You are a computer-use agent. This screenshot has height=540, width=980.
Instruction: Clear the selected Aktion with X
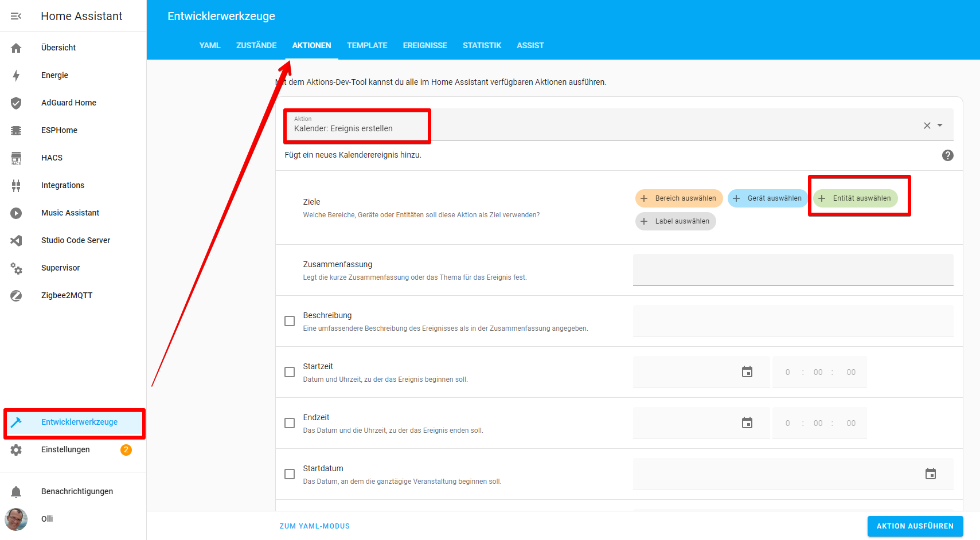927,126
